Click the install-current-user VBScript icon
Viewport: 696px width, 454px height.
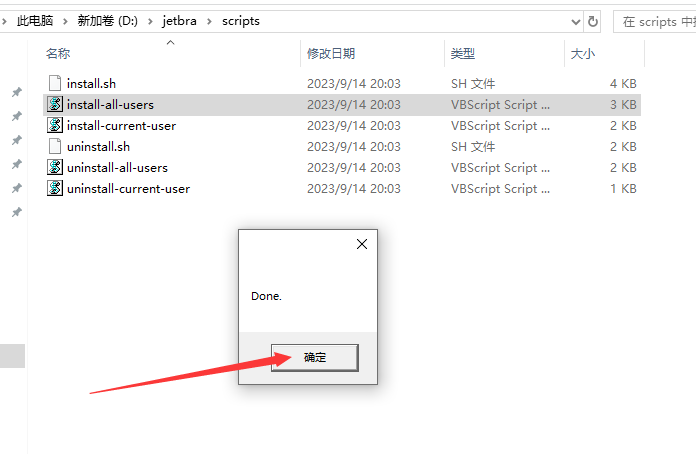click(55, 125)
